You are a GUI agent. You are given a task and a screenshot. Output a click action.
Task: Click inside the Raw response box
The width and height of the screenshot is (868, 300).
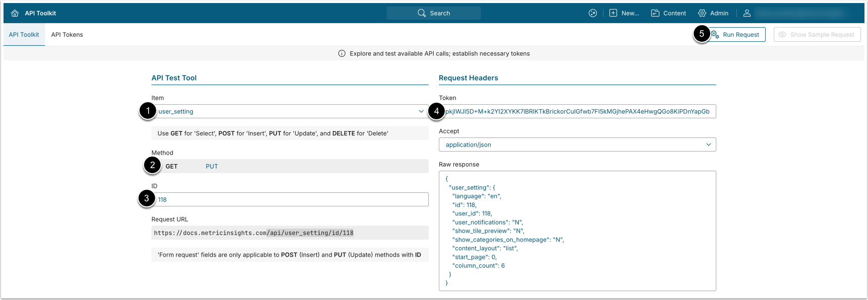[x=577, y=231]
